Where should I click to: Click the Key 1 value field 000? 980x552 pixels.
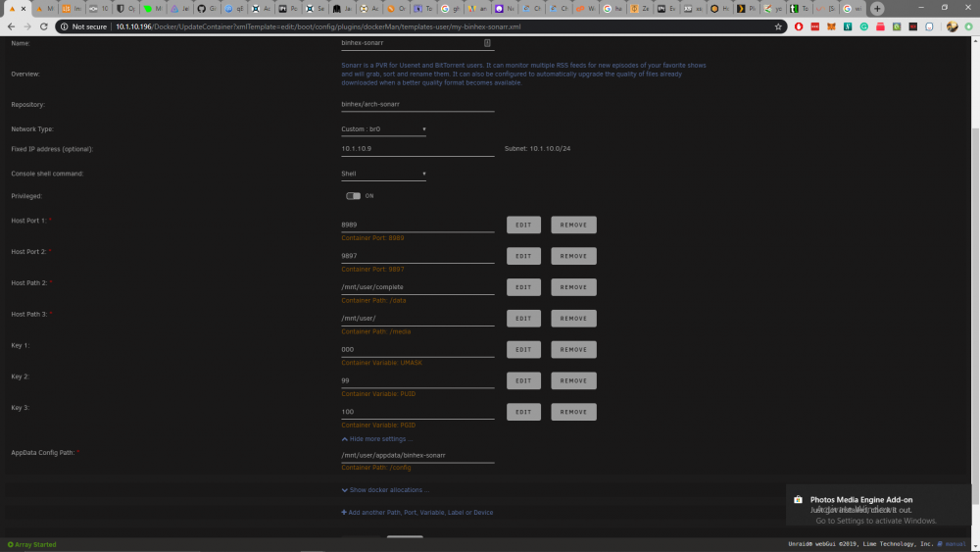[417, 350]
